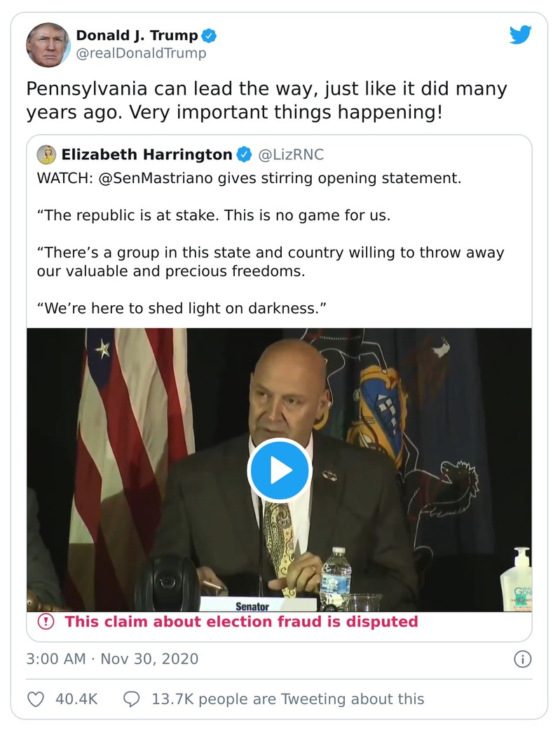Open the @realDonaldTrump handle

pyautogui.click(x=141, y=54)
